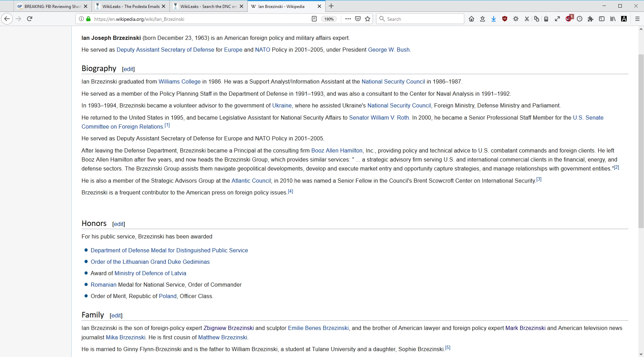Image resolution: width=644 pixels, height=357 pixels.
Task: Open the Downloads panel arrow
Action: point(494,19)
